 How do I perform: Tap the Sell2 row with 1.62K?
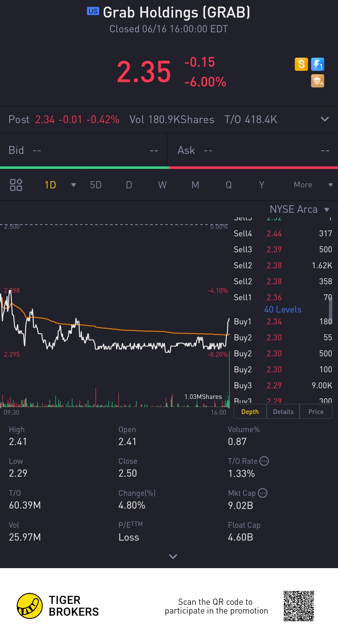[283, 265]
